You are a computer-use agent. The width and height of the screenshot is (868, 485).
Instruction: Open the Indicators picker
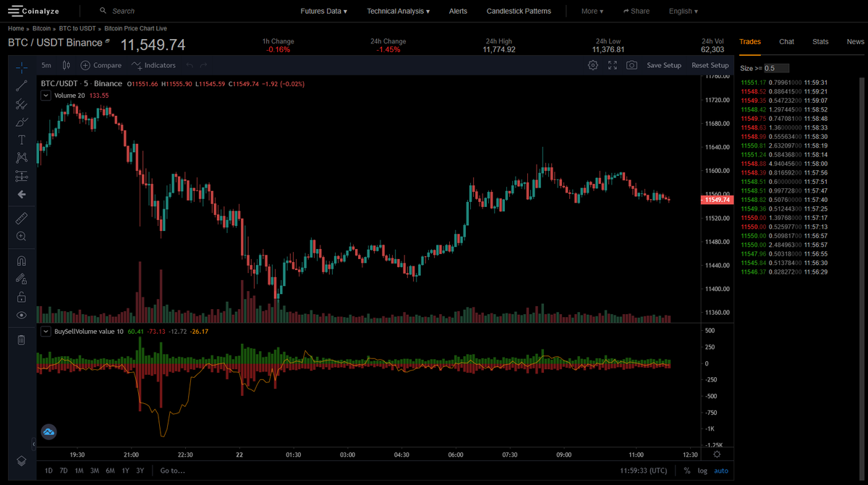point(153,64)
